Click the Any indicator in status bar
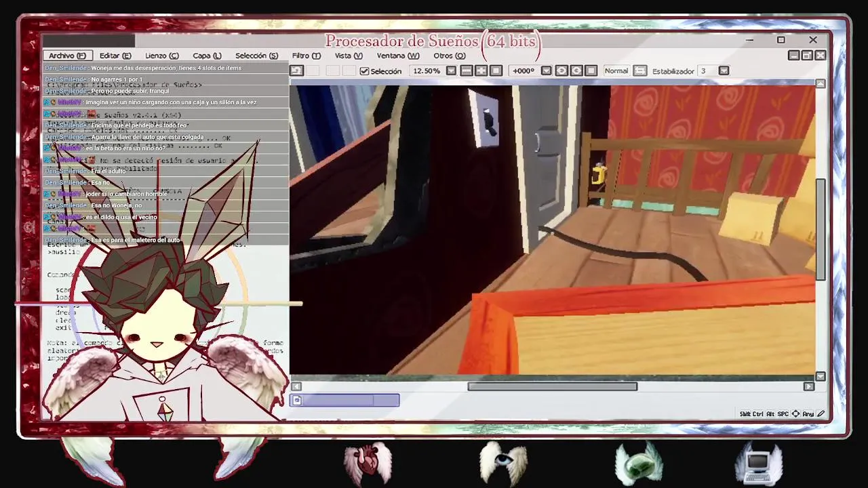Screen dimensions: 868x488 [x=808, y=414]
